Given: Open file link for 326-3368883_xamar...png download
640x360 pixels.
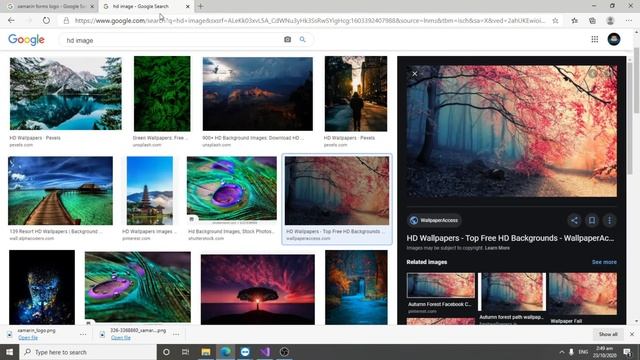Looking at the screenshot, I should tap(120, 338).
